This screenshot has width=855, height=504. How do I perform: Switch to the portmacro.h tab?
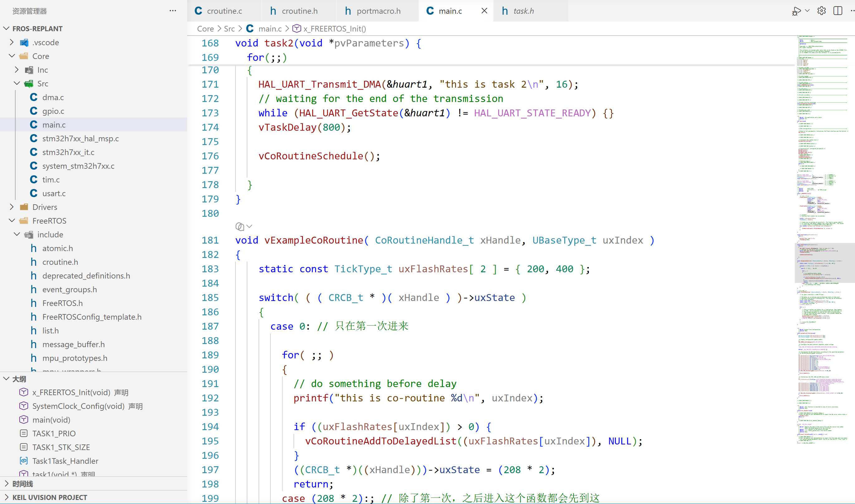378,11
